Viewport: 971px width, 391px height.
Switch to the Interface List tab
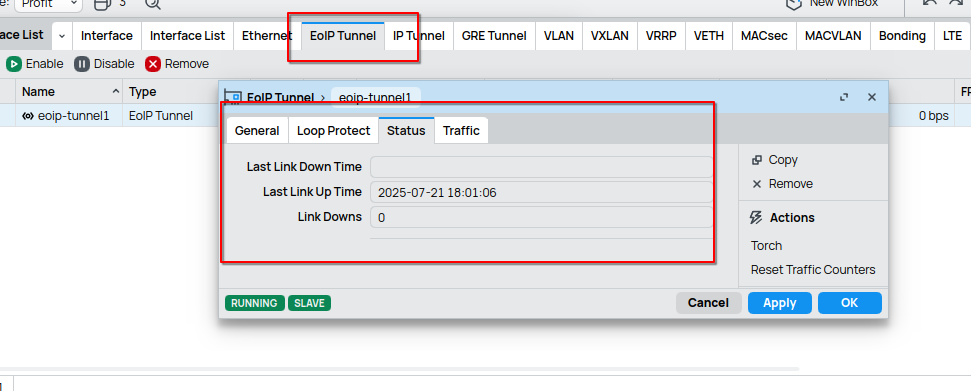(187, 36)
